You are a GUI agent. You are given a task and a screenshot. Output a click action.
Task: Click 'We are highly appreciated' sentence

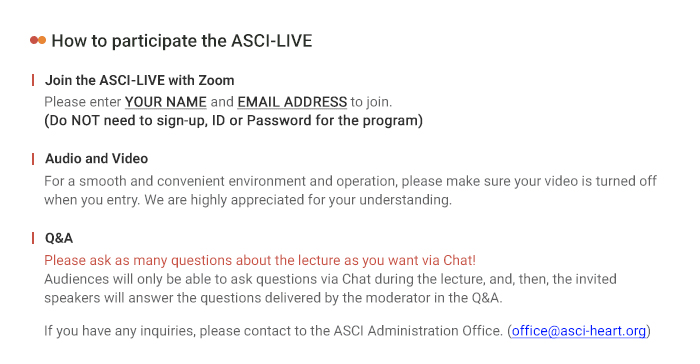(298, 200)
